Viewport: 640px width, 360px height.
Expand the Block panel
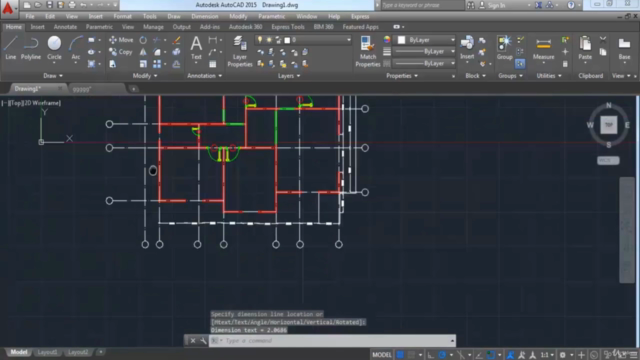tap(476, 76)
